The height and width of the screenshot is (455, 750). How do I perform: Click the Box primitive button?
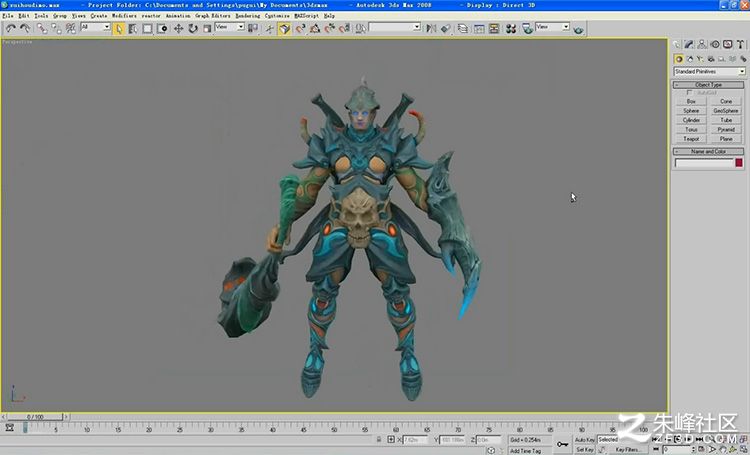691,101
